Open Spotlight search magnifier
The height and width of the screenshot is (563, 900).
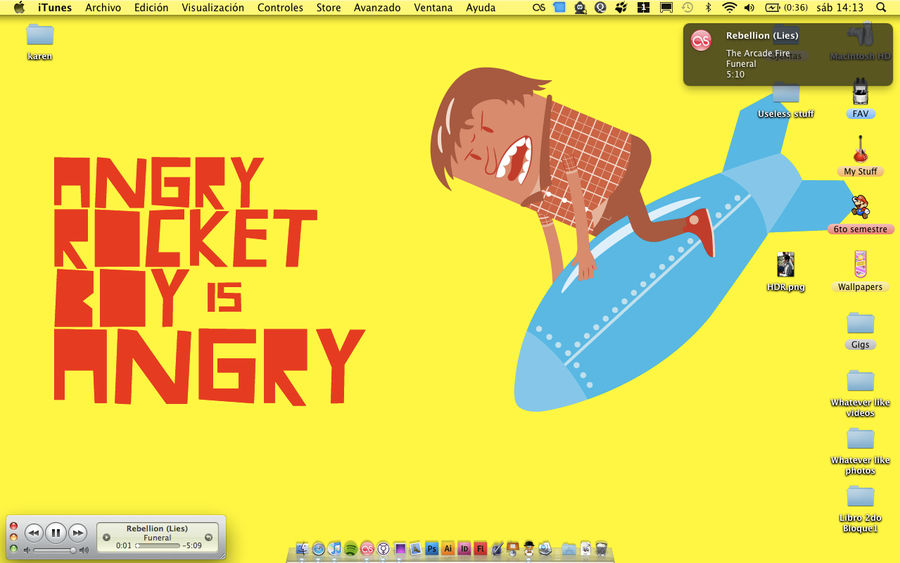click(x=881, y=7)
